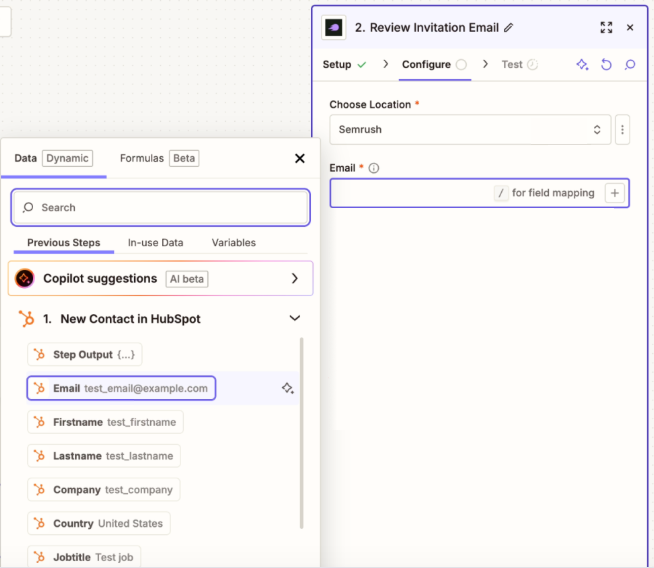654x568 pixels.
Task: Expand Copilot suggestions with the chevron arrow
Action: coord(294,279)
